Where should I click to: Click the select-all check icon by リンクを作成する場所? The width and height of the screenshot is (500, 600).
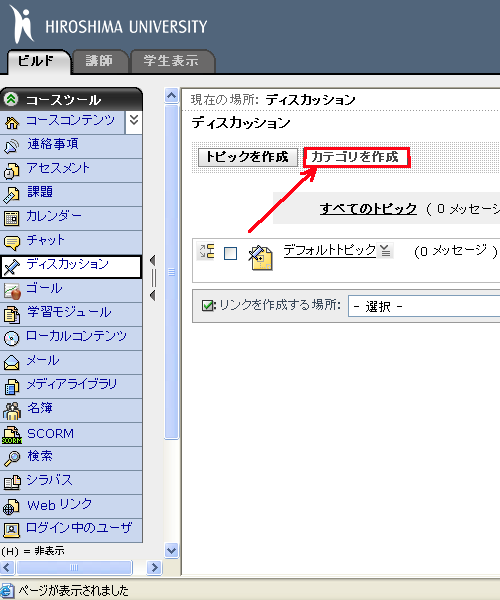click(x=207, y=305)
